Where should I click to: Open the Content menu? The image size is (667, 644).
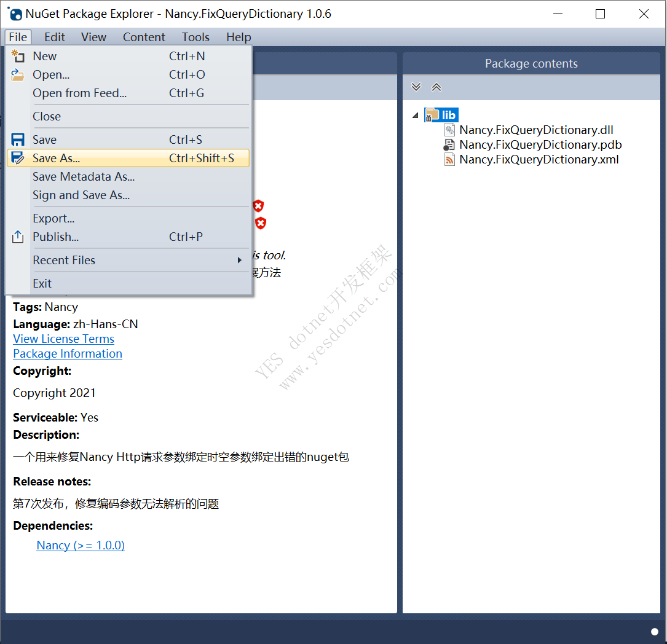tap(144, 37)
